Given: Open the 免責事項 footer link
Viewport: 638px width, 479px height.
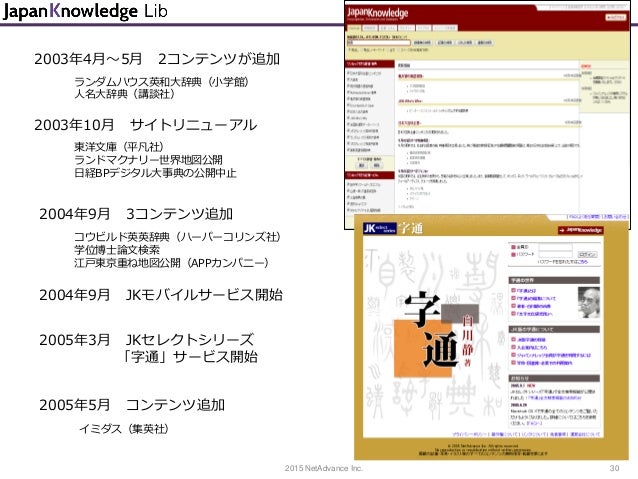Looking at the screenshot, I should (558, 434).
